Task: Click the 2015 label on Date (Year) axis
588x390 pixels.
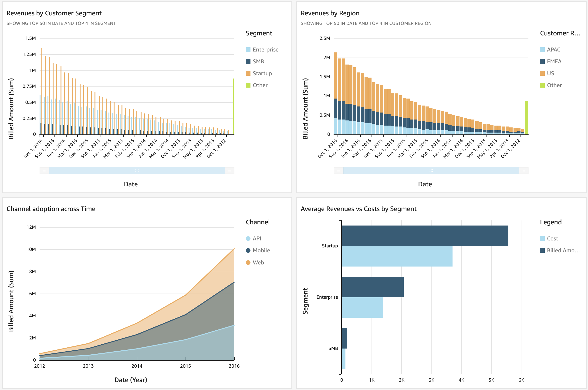Action: (x=185, y=366)
